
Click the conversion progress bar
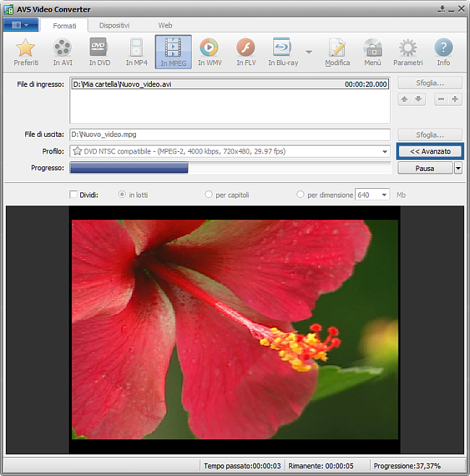230,169
